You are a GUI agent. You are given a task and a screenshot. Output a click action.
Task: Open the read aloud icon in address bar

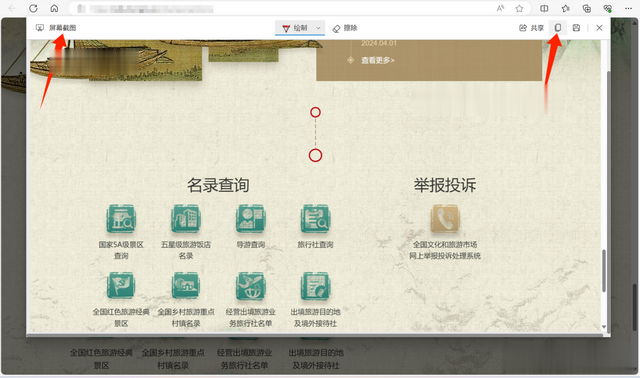tap(500, 8)
